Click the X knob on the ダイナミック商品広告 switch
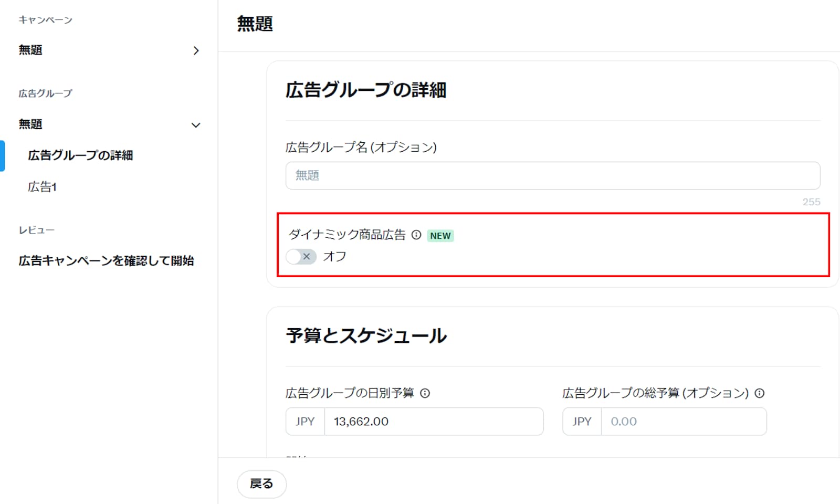Image resolution: width=840 pixels, height=504 pixels. coord(307,257)
